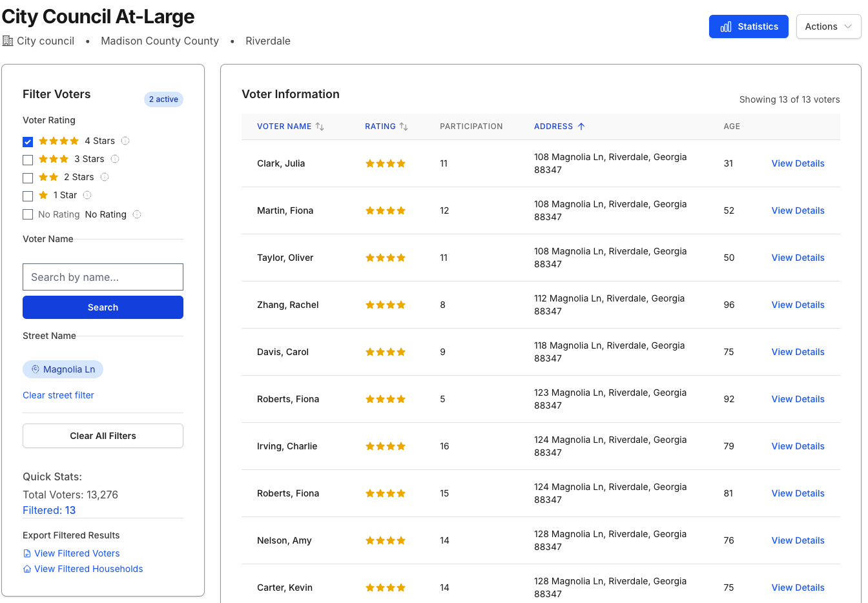Enable the 2 Stars rating checkbox

click(28, 178)
